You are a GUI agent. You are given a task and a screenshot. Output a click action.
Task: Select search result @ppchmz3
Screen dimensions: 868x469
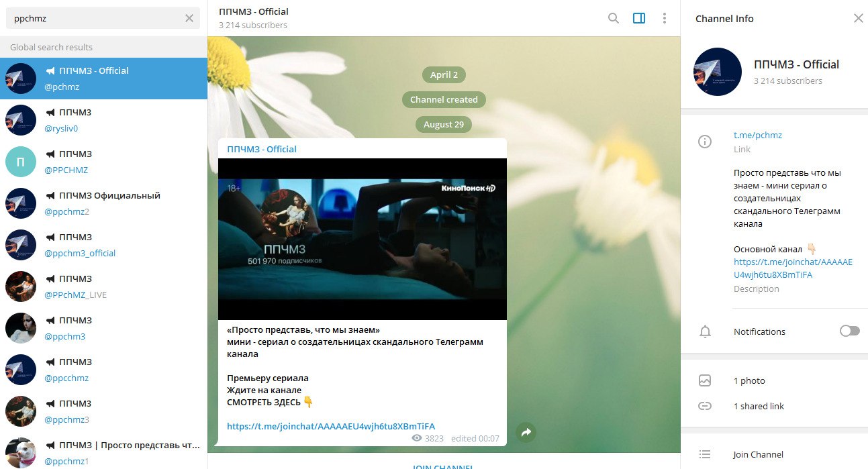(x=103, y=411)
